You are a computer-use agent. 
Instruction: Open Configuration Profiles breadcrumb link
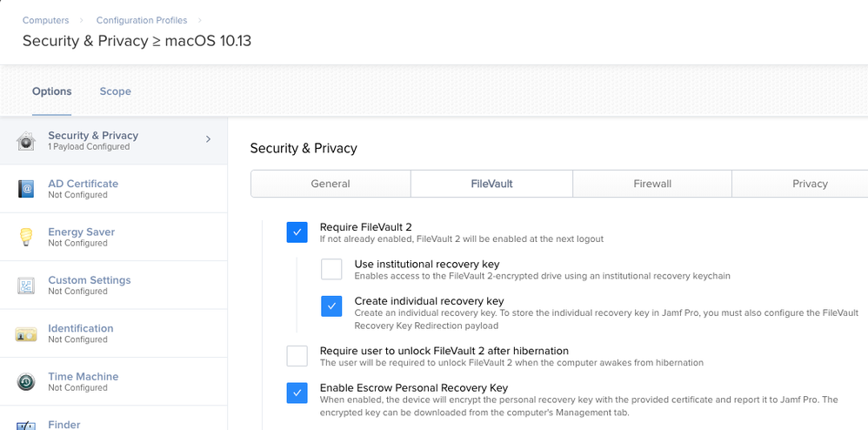[142, 20]
